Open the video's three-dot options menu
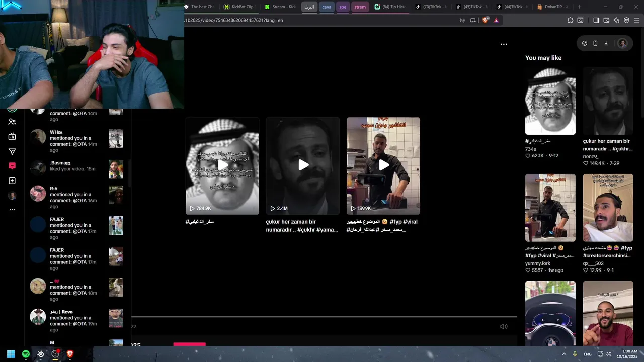The width and height of the screenshot is (644, 362). (504, 44)
